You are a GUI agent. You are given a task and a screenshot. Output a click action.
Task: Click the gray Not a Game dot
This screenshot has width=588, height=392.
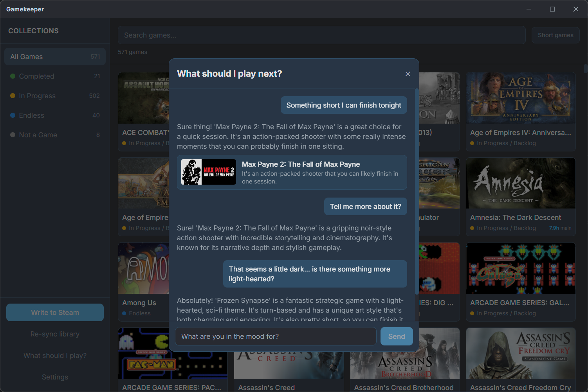pos(13,135)
